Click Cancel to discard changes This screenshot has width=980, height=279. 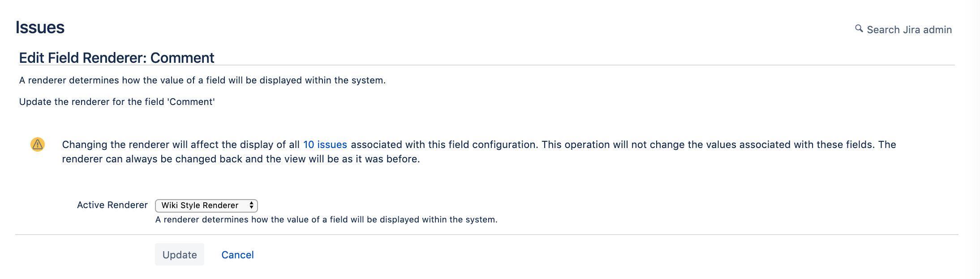(x=237, y=254)
